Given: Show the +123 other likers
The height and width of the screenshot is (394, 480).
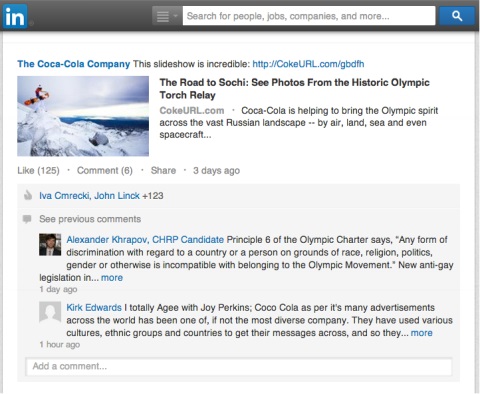Looking at the screenshot, I should (153, 196).
